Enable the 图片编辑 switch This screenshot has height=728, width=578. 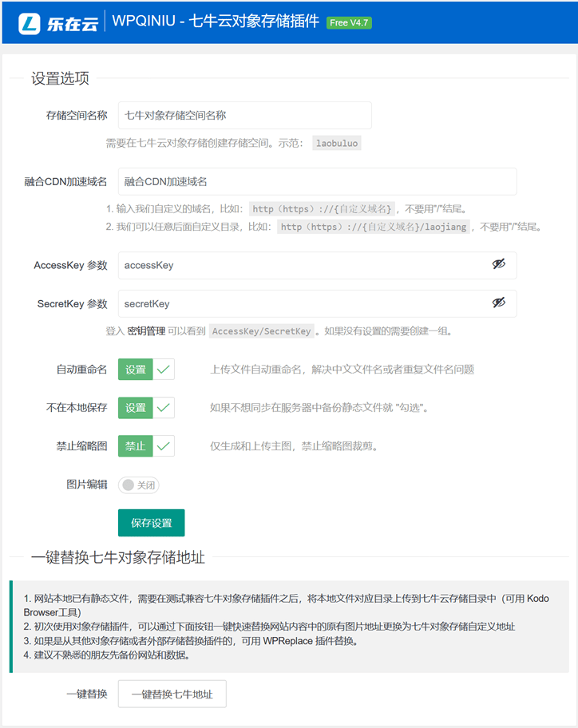tap(139, 485)
